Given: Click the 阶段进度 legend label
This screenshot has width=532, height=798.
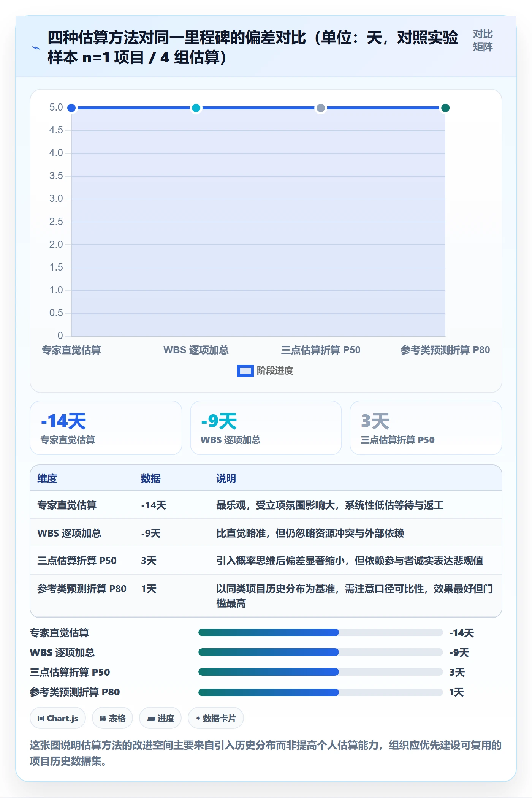Looking at the screenshot, I should [275, 370].
